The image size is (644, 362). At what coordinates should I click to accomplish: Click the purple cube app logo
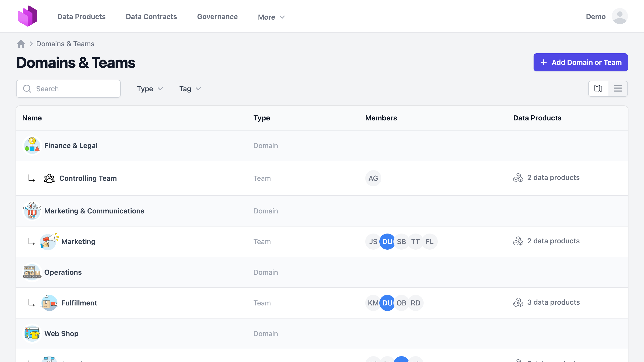click(x=28, y=16)
